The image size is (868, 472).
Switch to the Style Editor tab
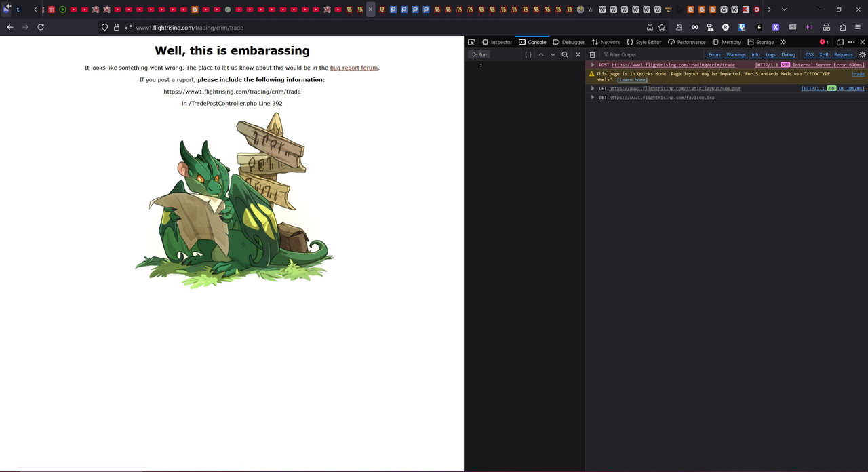644,42
